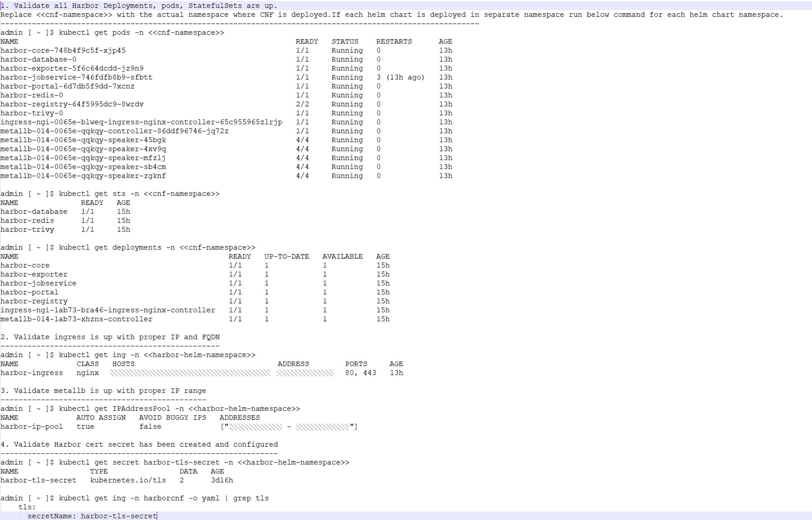
Task: Click pod metallb speaker-4xv9q
Action: click(83, 149)
